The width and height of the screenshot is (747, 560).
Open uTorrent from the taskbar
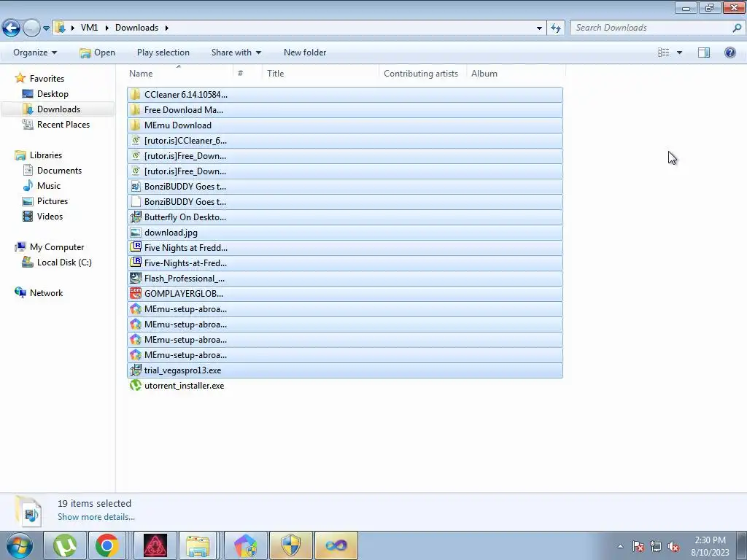pyautogui.click(x=65, y=545)
